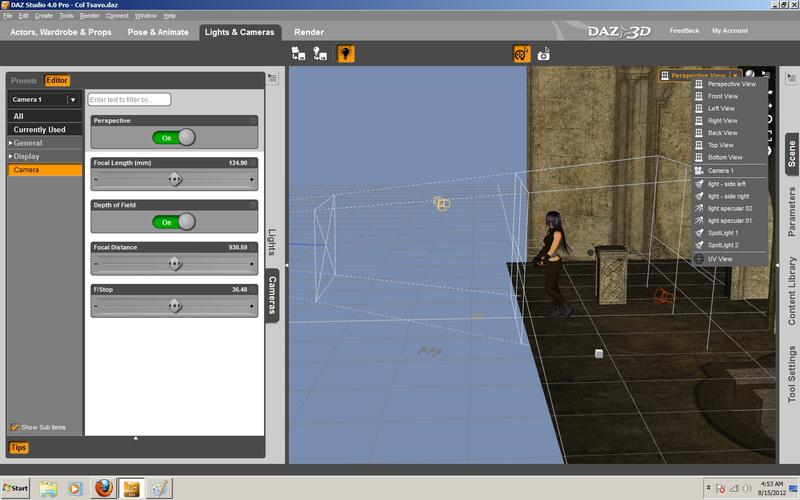Toggle the Perspective On switch
Viewport: 800px width, 500px height.
[x=174, y=138]
